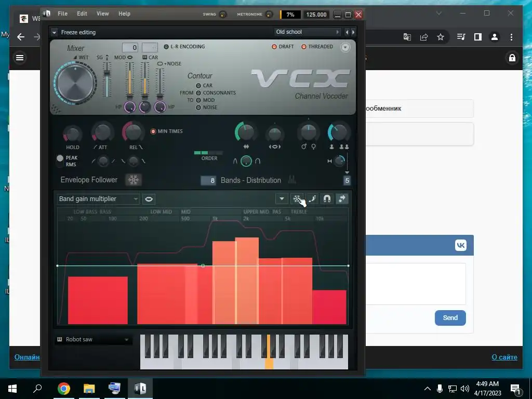Click the bookmark star in Chrome toolbar
The image size is (532, 399).
coord(441,37)
